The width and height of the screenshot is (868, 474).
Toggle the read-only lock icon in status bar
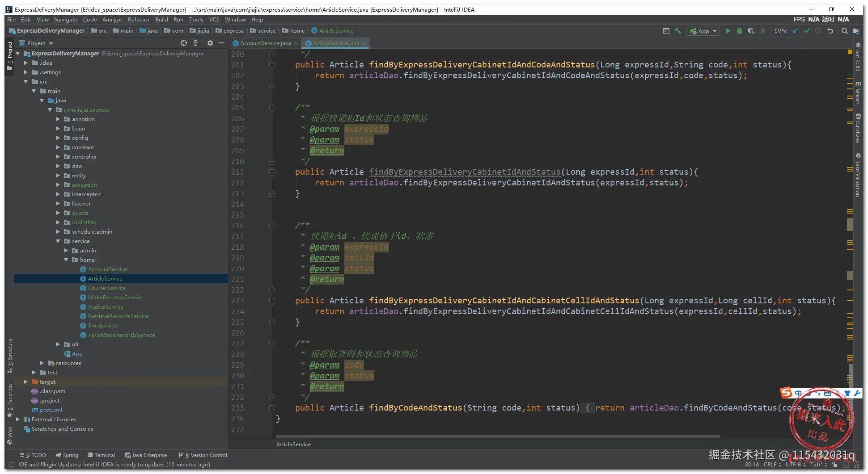(834, 465)
